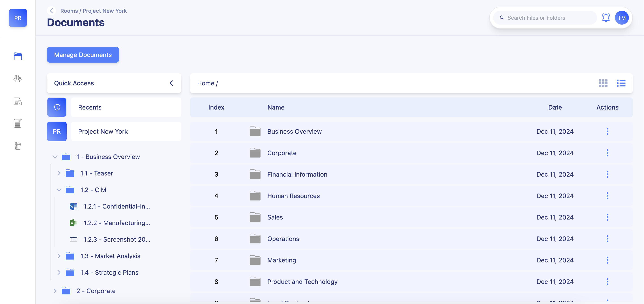
Task: Collapse the Quick Access panel
Action: [172, 83]
